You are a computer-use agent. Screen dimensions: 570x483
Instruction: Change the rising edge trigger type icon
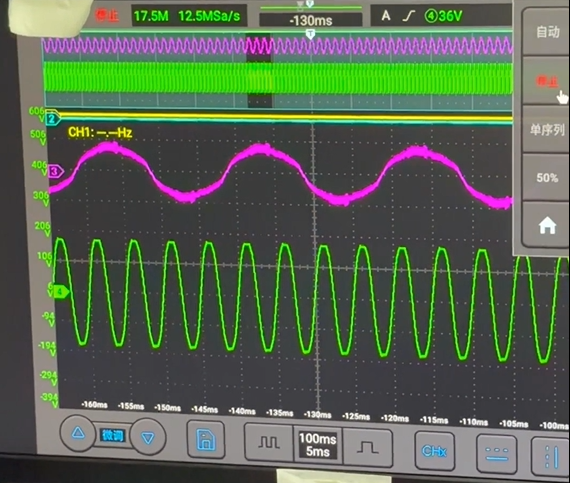409,16
